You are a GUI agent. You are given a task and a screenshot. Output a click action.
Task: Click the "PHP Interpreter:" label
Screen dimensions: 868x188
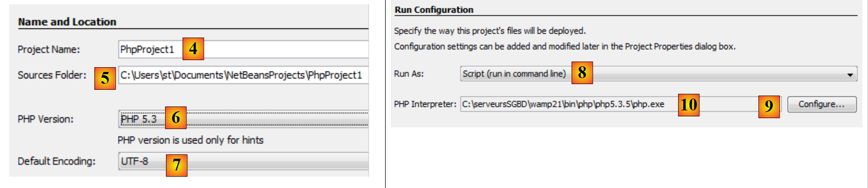(x=424, y=104)
